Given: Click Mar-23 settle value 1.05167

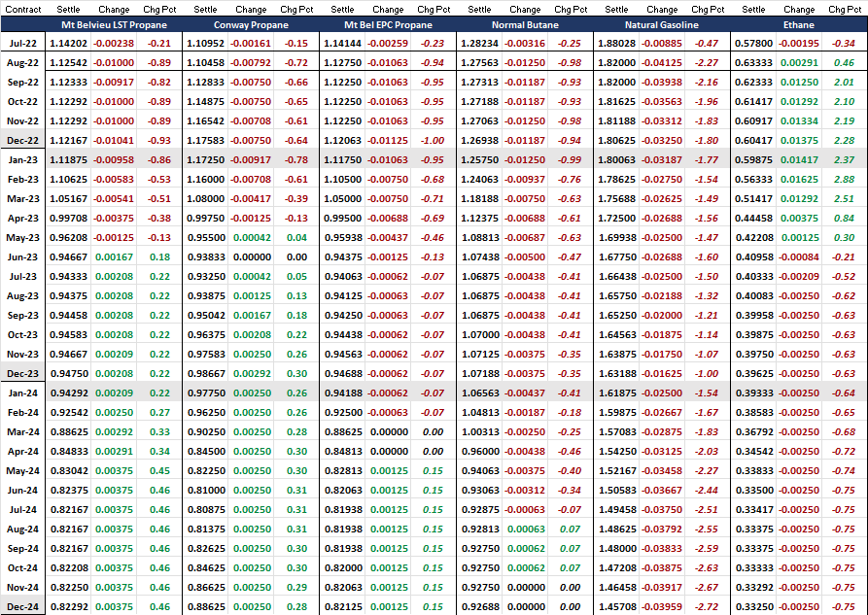Looking at the screenshot, I should 68,199.
